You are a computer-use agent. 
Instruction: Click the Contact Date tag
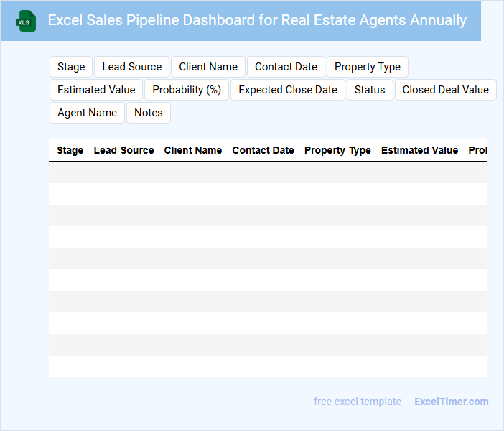[x=286, y=67]
